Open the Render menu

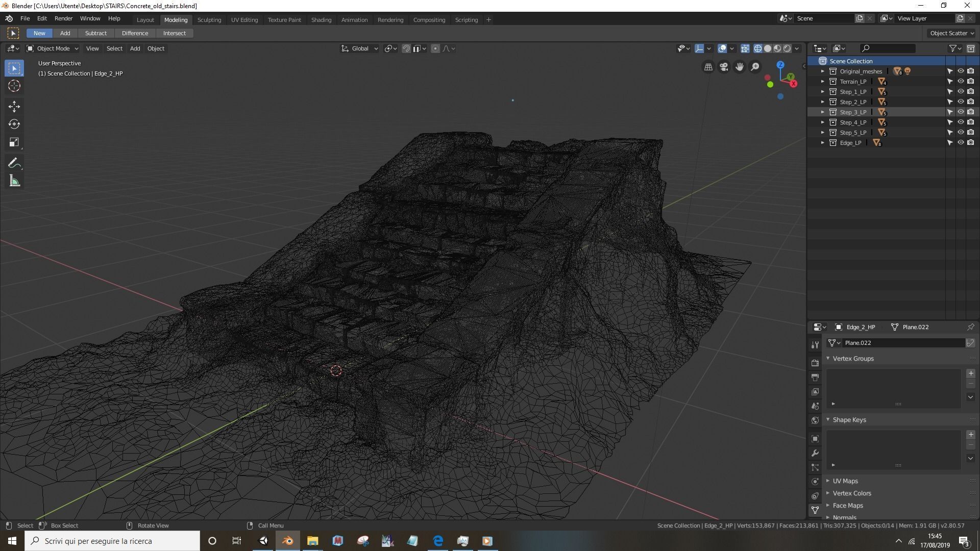point(63,18)
